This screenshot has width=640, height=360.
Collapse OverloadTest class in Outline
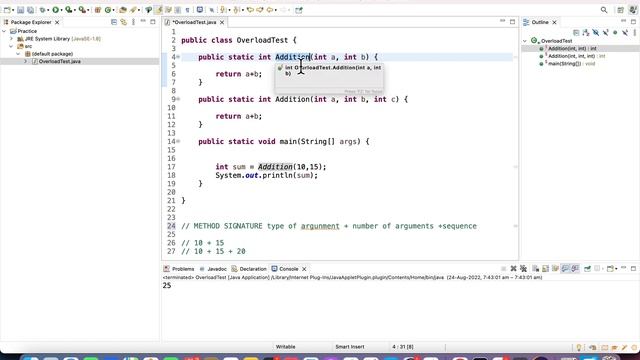pos(525,41)
